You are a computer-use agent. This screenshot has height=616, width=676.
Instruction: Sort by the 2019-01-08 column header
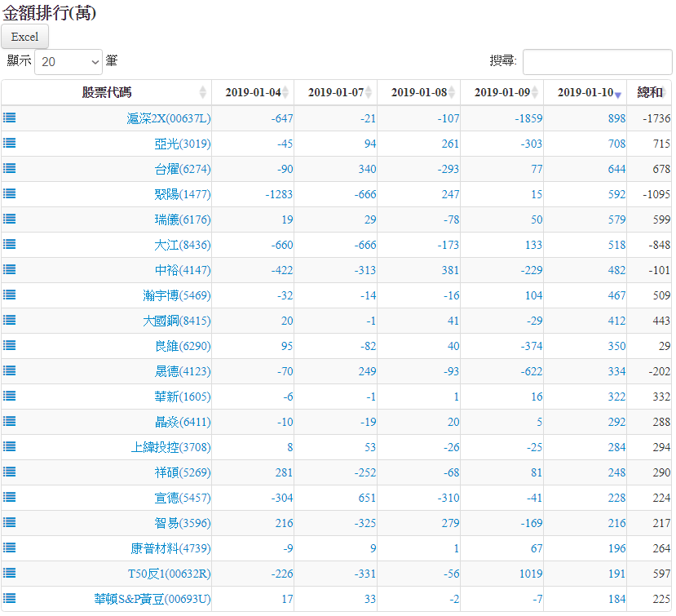pos(419,92)
